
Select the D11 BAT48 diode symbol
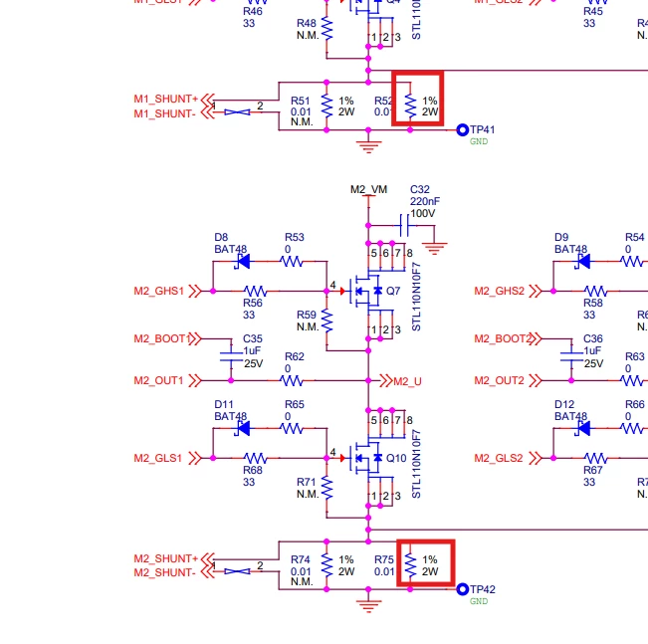pyautogui.click(x=244, y=429)
